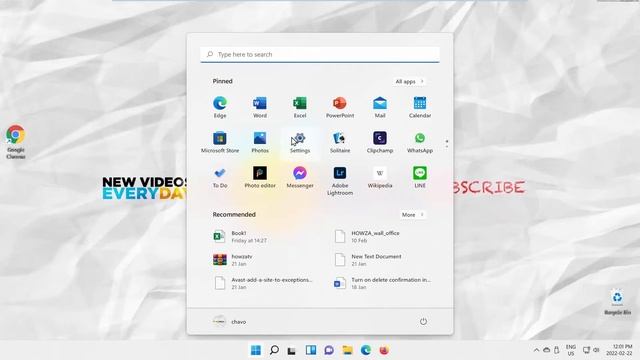Open taskbar Search icon
640x360 pixels.
pos(274,350)
